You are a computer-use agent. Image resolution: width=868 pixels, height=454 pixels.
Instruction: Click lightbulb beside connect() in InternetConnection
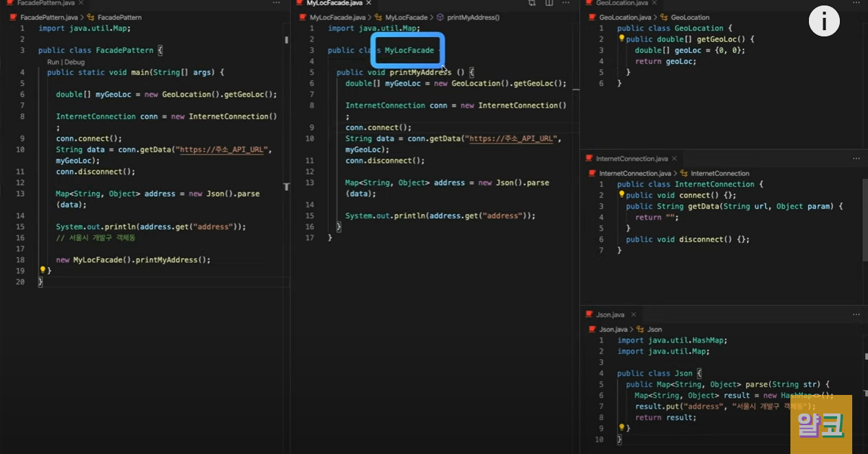(621, 195)
